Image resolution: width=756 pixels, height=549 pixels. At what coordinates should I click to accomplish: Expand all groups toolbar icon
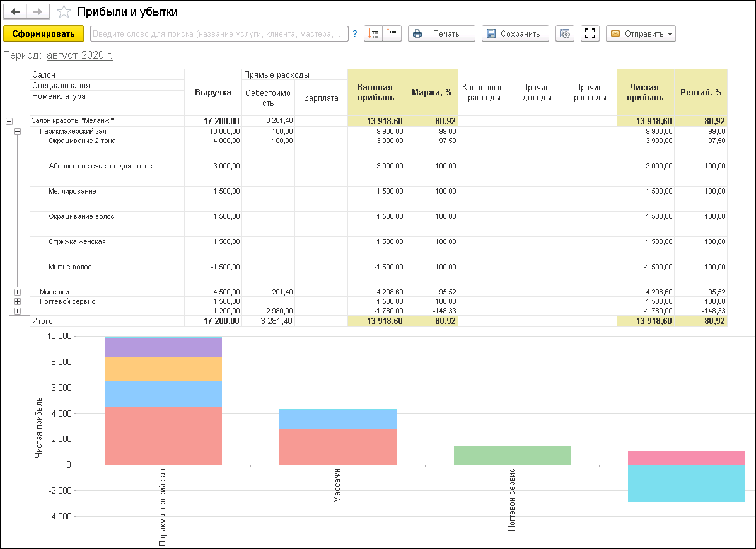[373, 33]
